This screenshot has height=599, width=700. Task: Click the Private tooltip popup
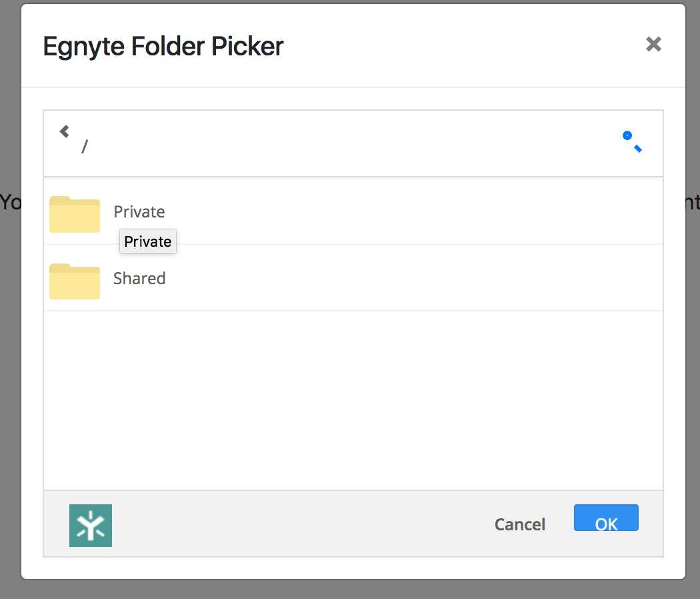[x=148, y=241]
